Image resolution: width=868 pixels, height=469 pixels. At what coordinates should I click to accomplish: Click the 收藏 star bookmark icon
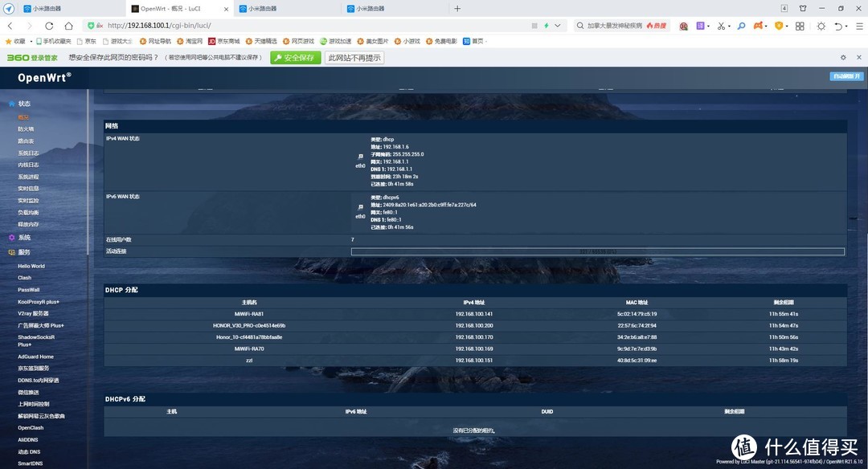(x=9, y=41)
